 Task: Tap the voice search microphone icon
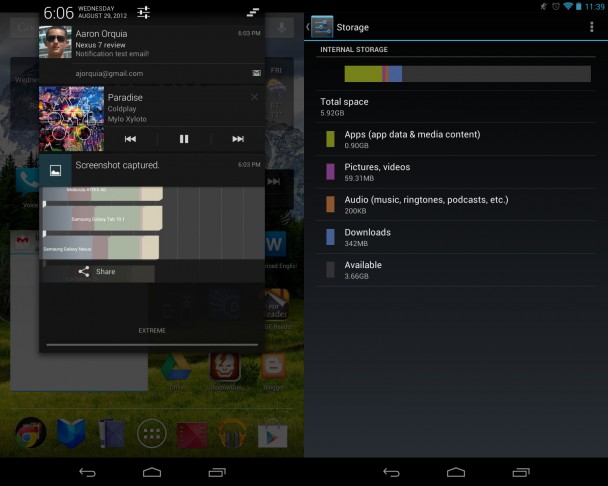[282, 27]
